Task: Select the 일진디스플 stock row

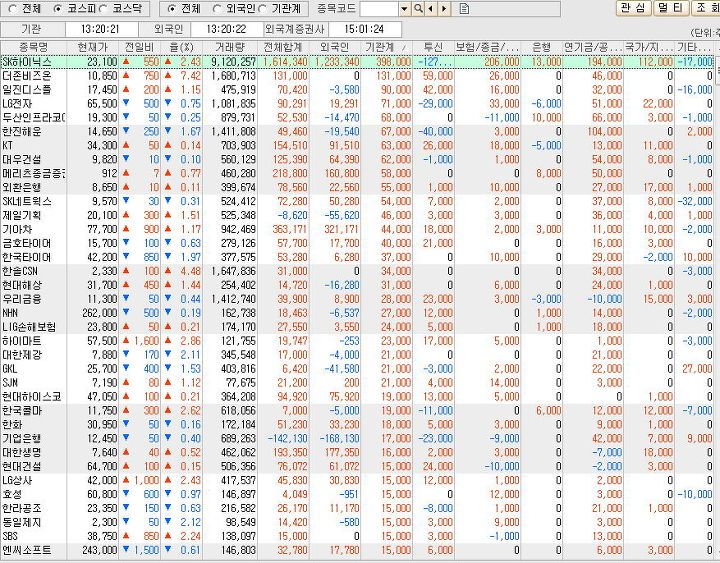Action: 357,90
